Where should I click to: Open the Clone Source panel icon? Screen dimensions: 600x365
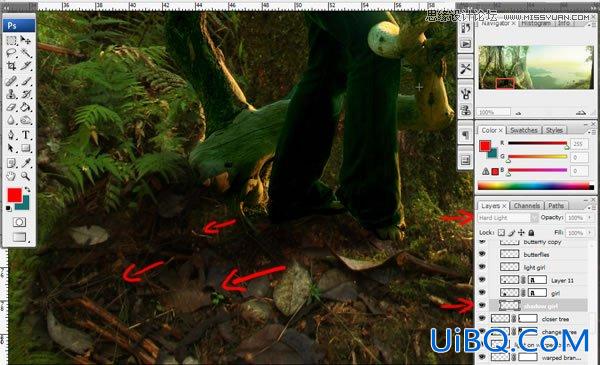[x=466, y=110]
